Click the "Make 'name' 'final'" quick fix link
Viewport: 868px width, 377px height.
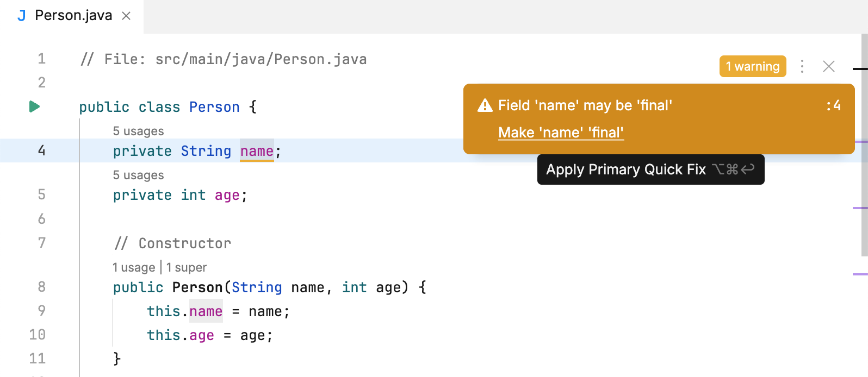561,133
